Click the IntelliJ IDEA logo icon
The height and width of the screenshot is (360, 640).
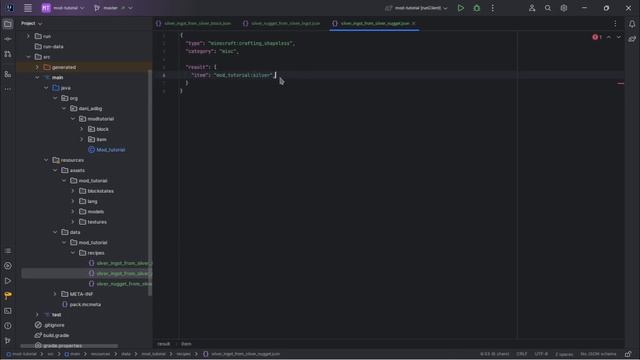10,8
